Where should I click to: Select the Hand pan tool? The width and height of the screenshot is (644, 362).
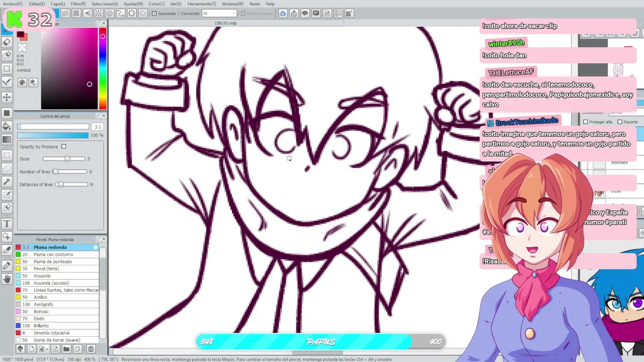tap(7, 279)
